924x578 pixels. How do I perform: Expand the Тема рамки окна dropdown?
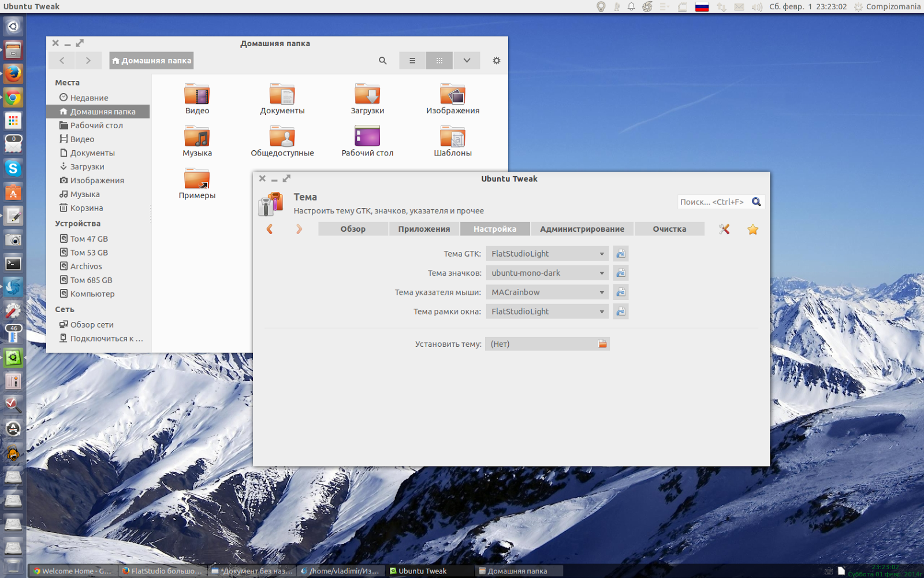(547, 312)
